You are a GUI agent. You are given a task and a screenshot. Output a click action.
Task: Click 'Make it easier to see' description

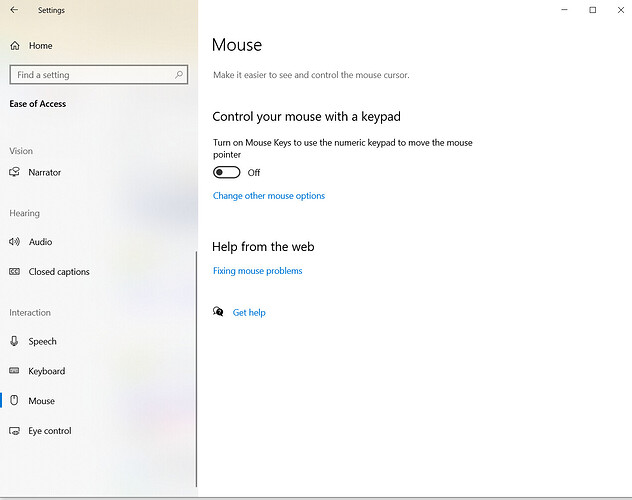pyautogui.click(x=311, y=75)
